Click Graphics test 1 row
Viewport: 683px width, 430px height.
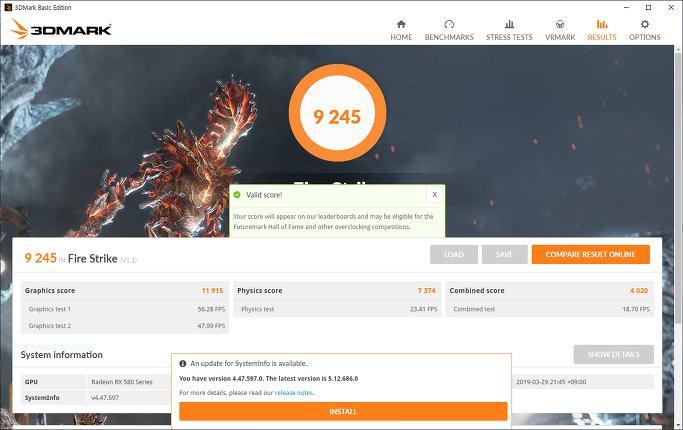125,309
